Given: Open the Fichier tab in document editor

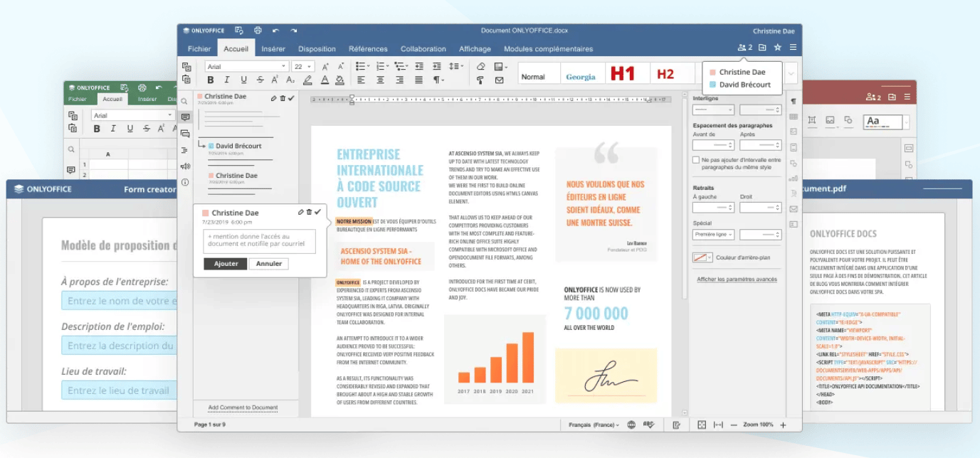Looking at the screenshot, I should coord(199,49).
